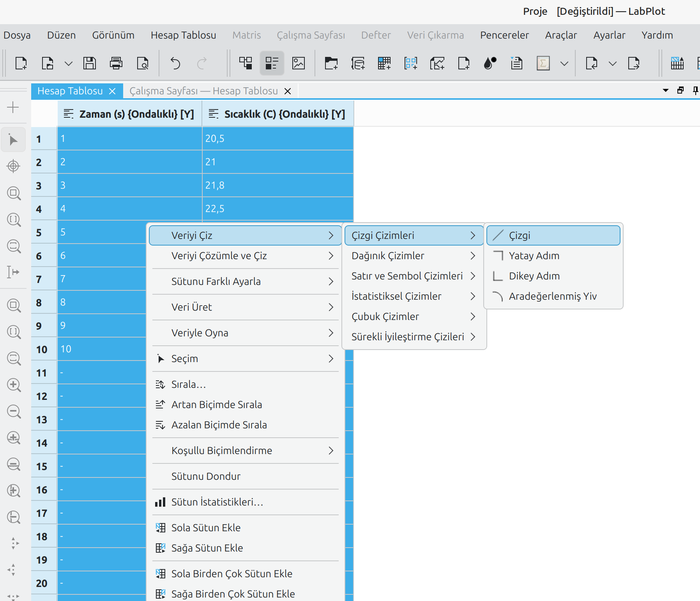The image size is (700, 601).
Task: Click the Add new note icon
Action: (517, 63)
